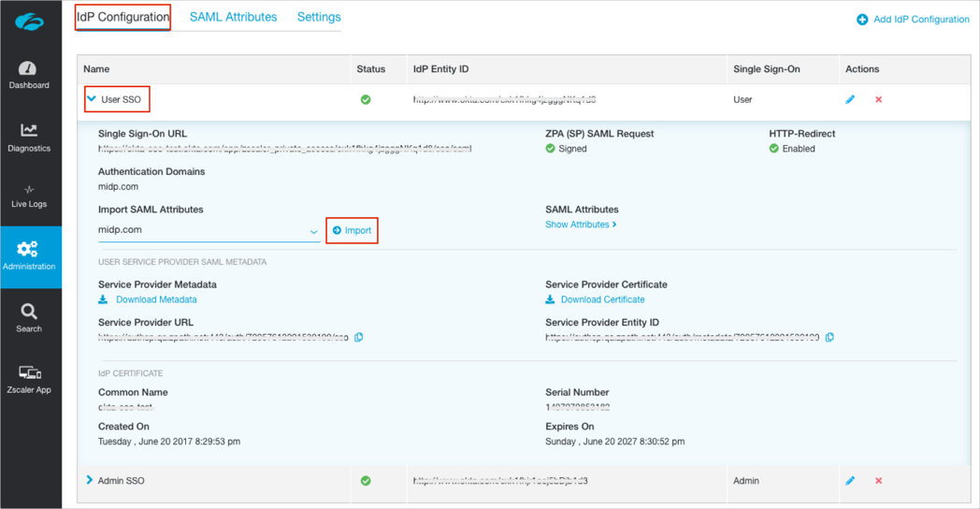
Task: Copy the Service Provider URL
Action: (x=359, y=338)
